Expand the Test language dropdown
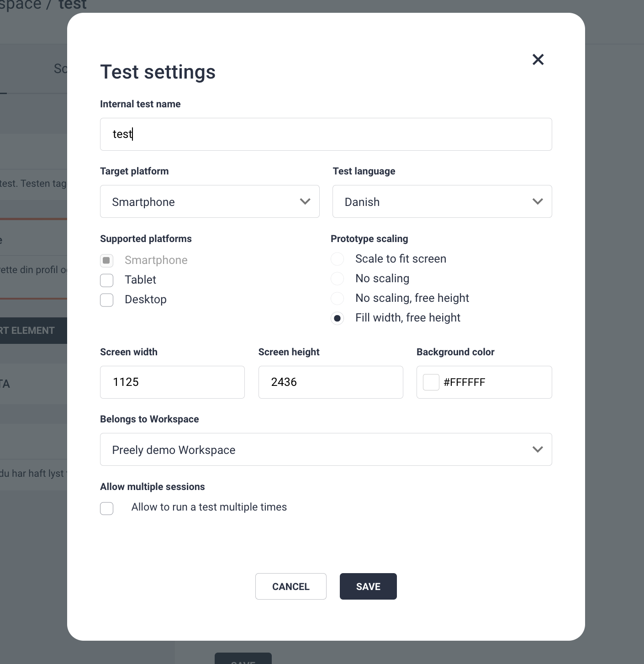Screen dimensions: 644x664 point(442,201)
